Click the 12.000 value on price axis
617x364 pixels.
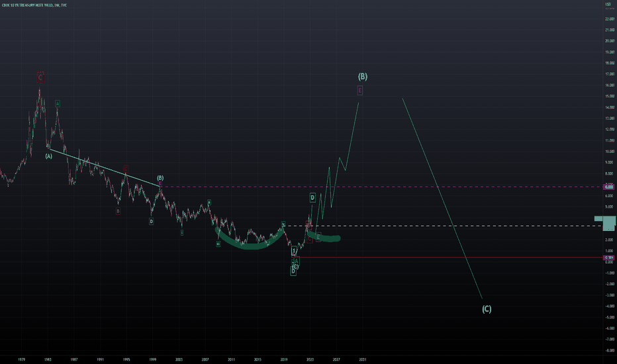pyautogui.click(x=610, y=129)
